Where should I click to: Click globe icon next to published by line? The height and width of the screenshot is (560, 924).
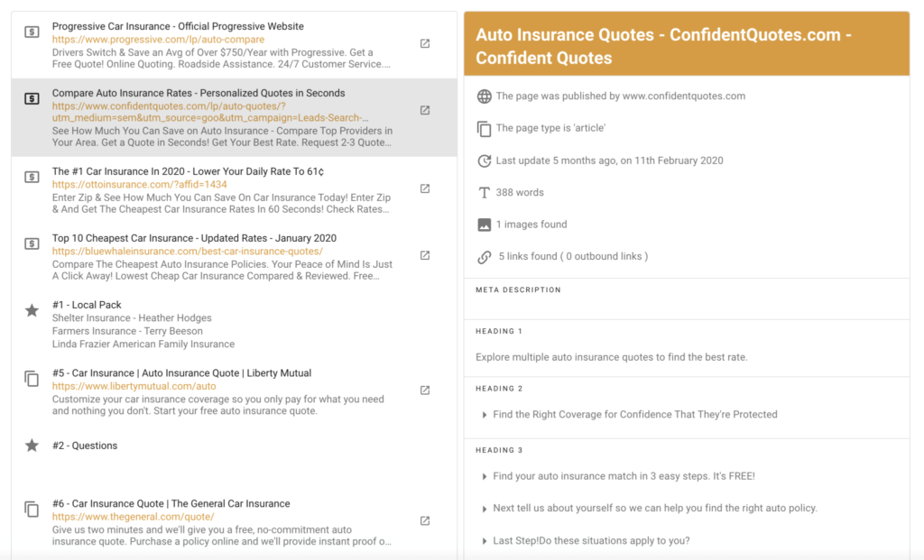click(x=485, y=96)
